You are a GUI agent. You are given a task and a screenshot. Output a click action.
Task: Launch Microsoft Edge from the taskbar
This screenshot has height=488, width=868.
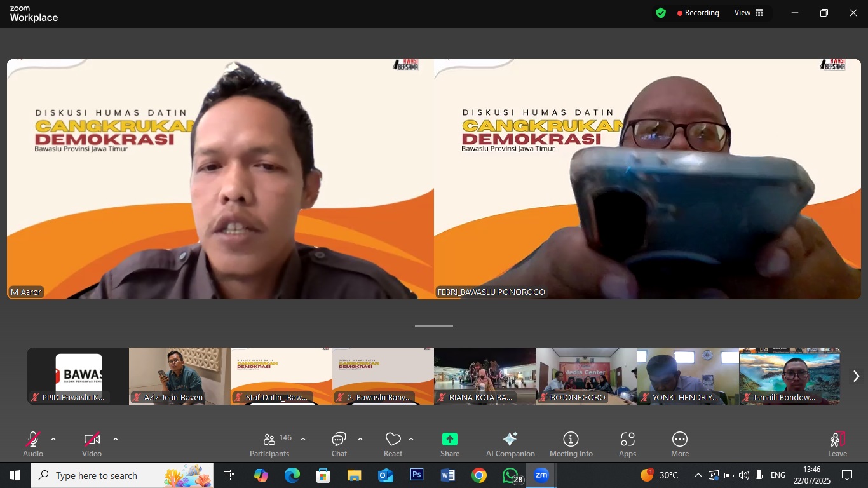click(x=292, y=475)
